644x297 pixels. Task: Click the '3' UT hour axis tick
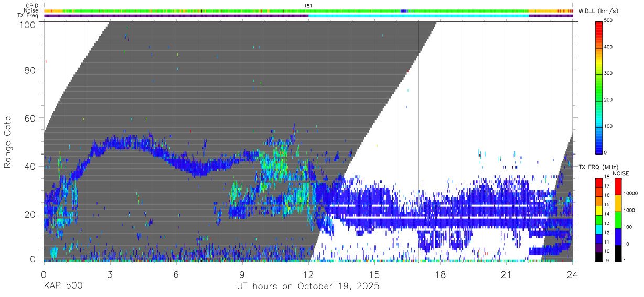[x=110, y=274]
